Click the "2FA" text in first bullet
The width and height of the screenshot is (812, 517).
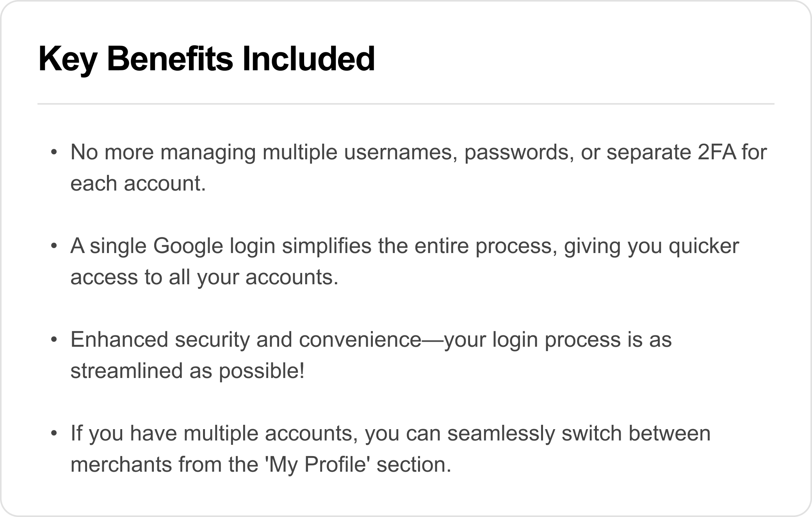(x=717, y=152)
